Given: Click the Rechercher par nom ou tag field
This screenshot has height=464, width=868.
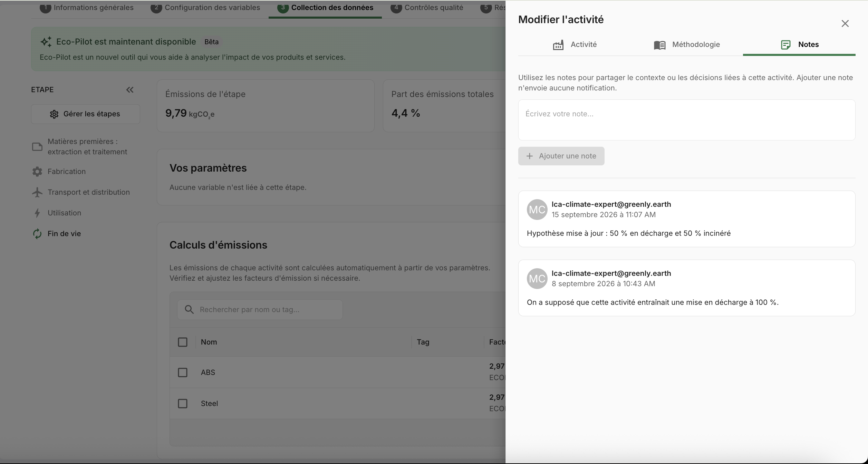Looking at the screenshot, I should (x=260, y=310).
